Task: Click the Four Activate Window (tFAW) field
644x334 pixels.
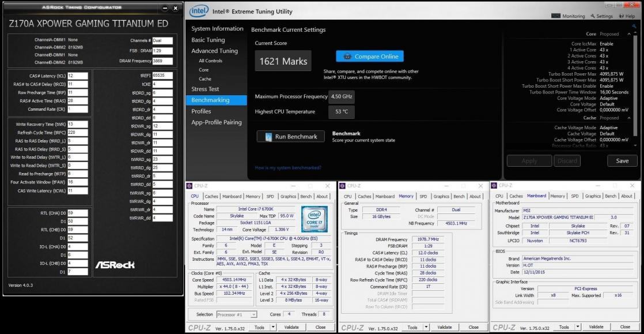Action: click(78, 182)
